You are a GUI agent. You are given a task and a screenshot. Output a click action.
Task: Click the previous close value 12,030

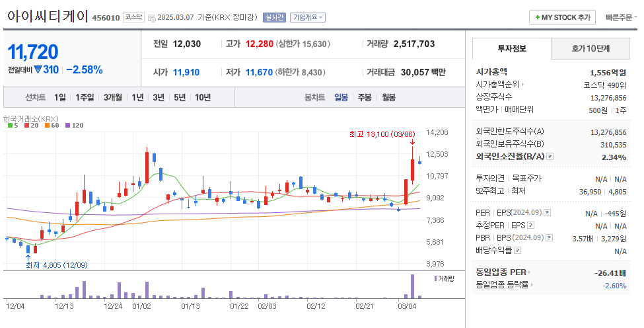[187, 44]
